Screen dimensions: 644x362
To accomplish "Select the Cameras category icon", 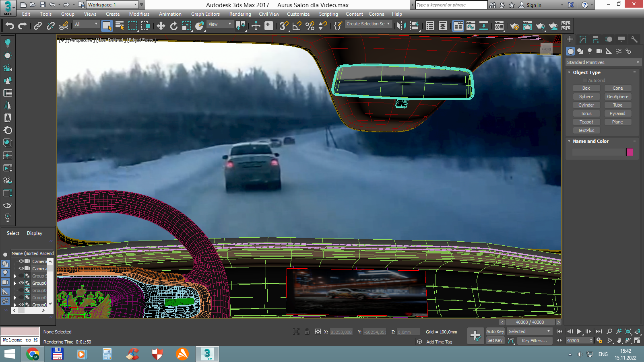I will tap(599, 51).
